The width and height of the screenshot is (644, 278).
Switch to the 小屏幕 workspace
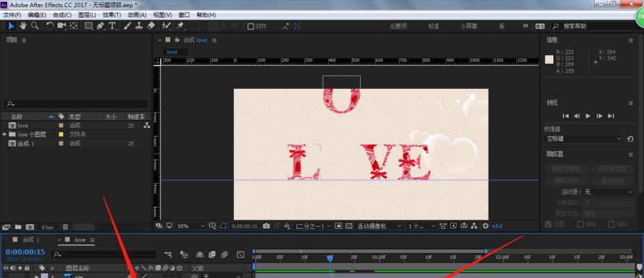pyautogui.click(x=468, y=26)
